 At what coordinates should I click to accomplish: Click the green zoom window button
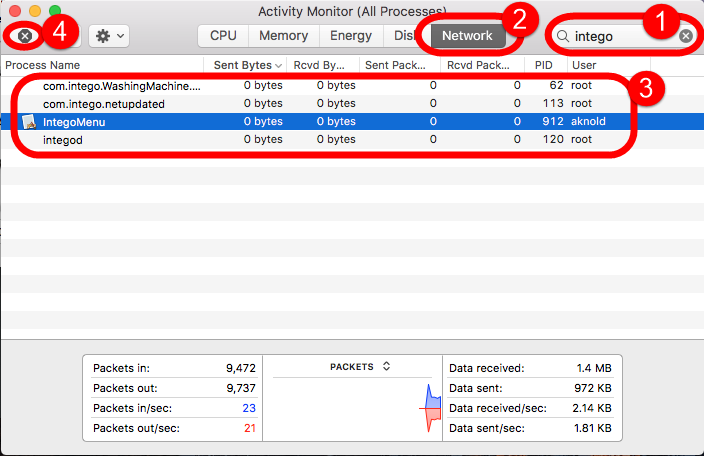[x=54, y=11]
